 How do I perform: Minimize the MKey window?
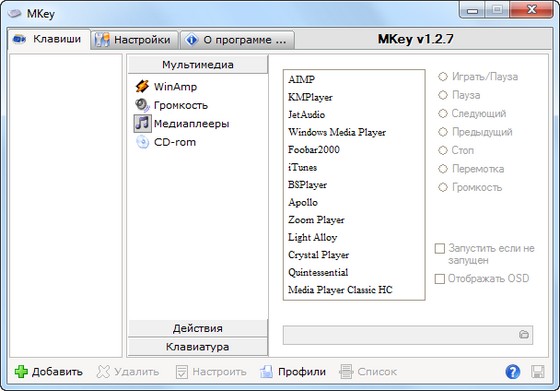point(472,11)
